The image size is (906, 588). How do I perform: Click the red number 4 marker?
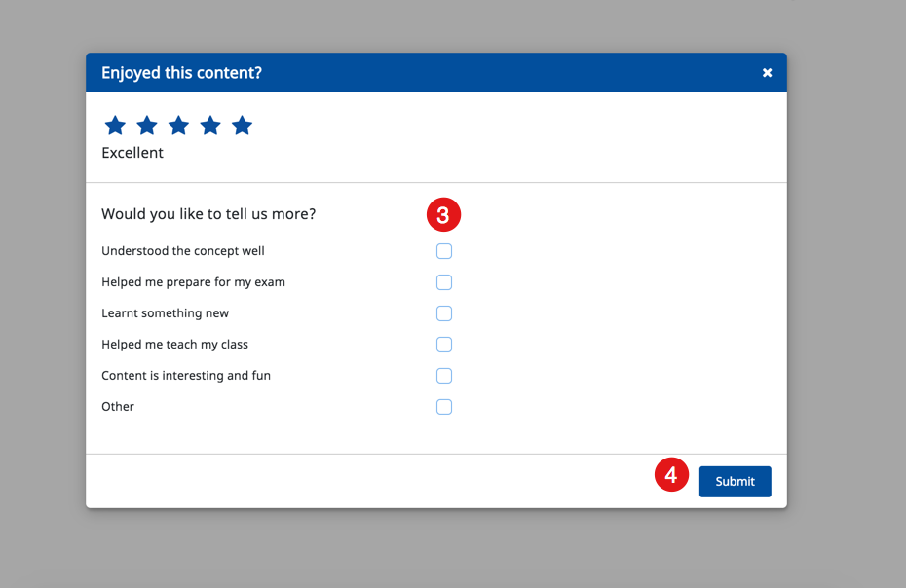click(x=671, y=475)
